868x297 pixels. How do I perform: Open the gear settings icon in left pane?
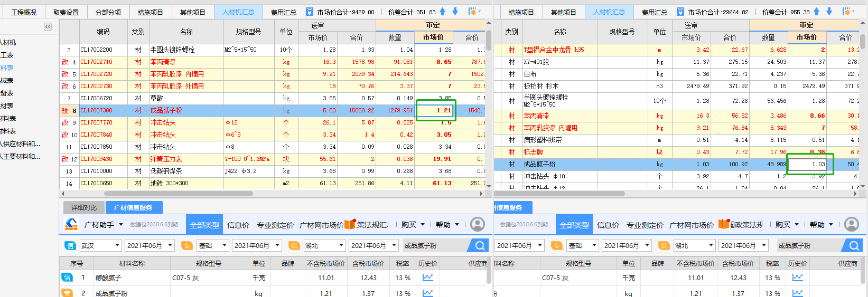[x=472, y=12]
